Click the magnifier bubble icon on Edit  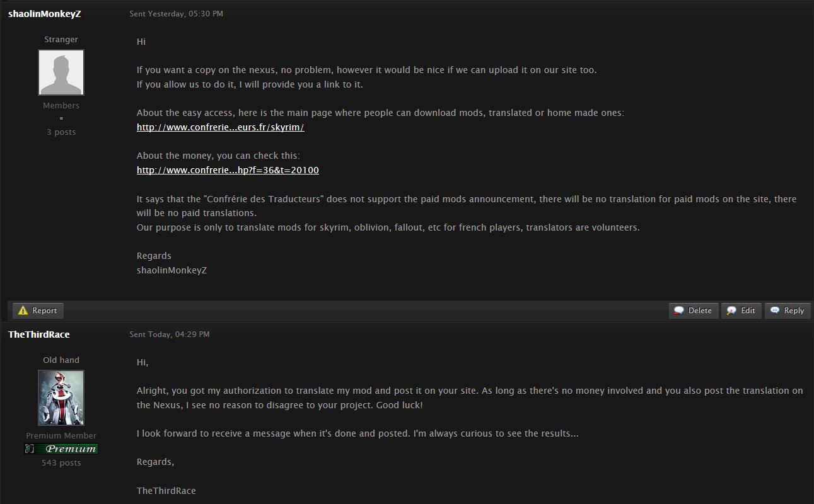coord(731,311)
